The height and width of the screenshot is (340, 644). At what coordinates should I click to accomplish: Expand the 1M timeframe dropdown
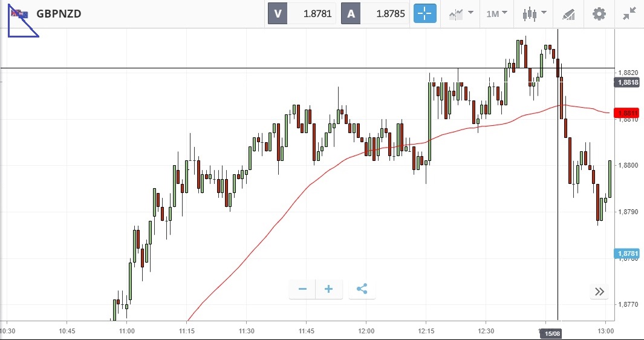pos(496,13)
